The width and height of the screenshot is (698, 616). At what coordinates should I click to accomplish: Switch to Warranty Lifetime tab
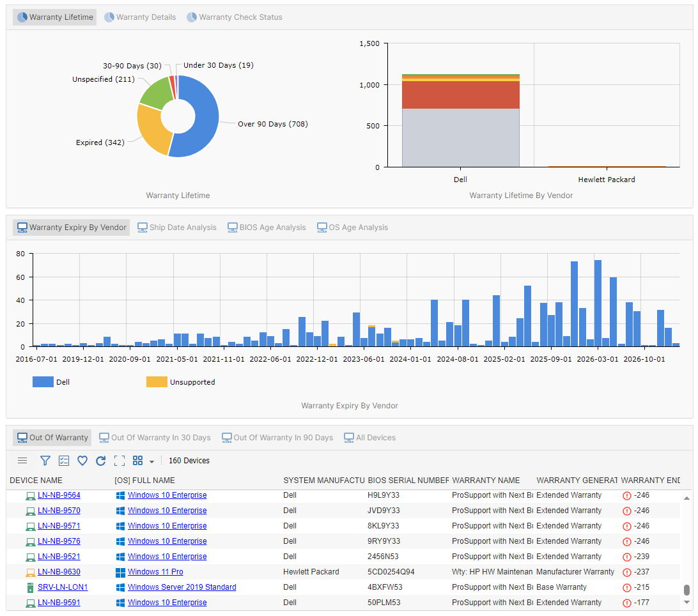coord(55,17)
